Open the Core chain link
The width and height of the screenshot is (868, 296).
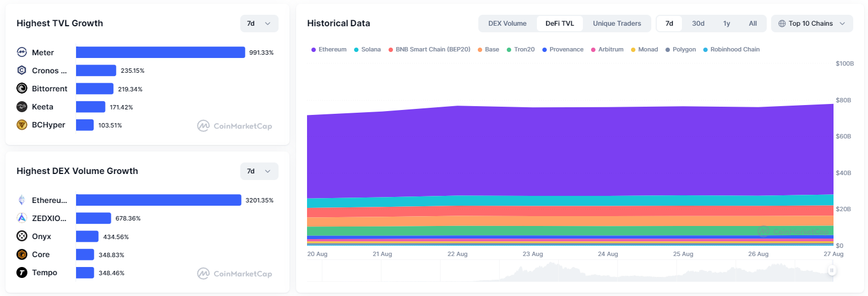[41, 254]
